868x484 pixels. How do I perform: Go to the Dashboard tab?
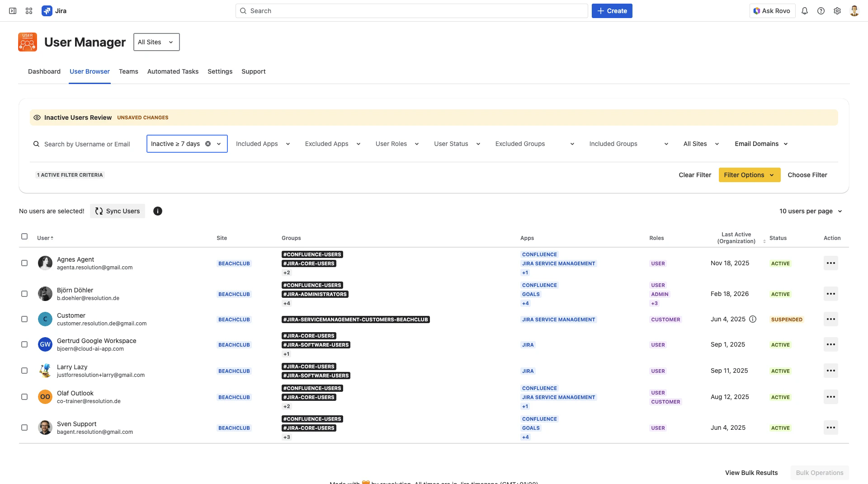(x=44, y=71)
